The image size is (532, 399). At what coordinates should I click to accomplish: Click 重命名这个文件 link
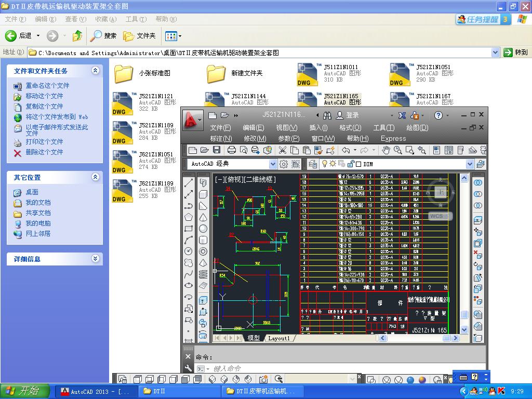pyautogui.click(x=47, y=86)
